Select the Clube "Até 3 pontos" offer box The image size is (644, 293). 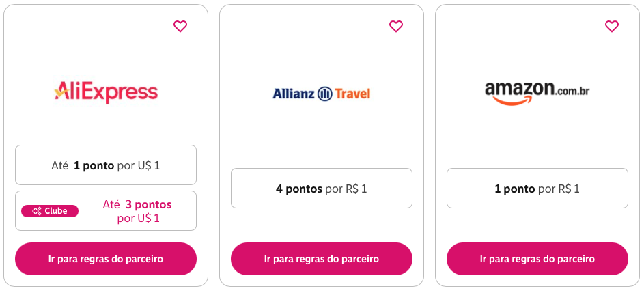click(x=106, y=211)
